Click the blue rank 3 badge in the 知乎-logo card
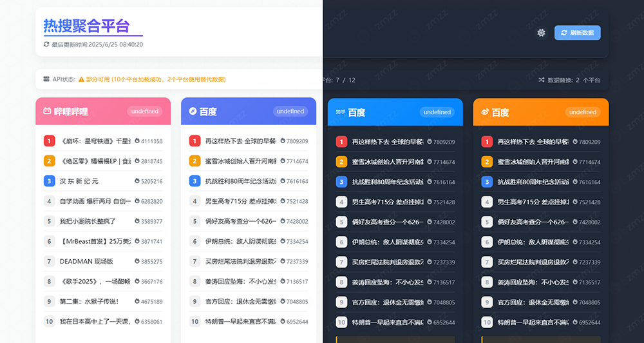 click(341, 182)
